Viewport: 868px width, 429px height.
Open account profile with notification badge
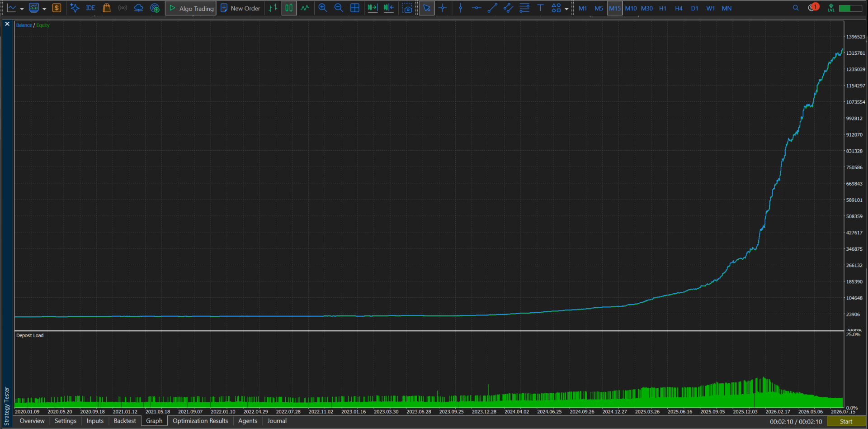[x=813, y=7]
